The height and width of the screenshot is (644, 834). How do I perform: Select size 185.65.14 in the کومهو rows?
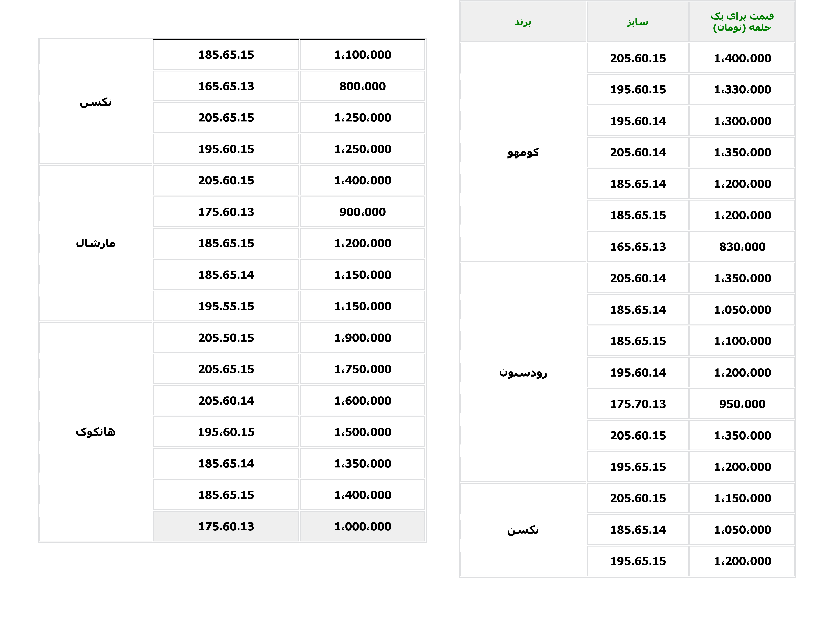pos(638,184)
